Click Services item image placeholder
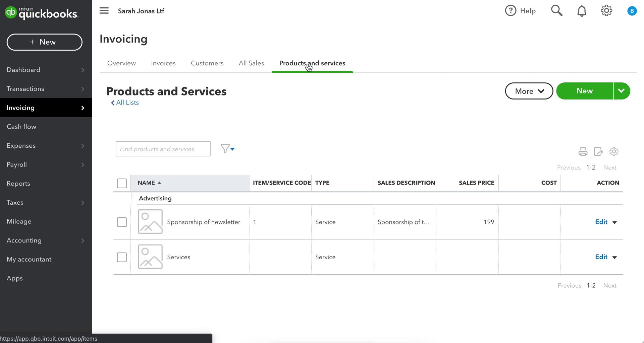 [150, 257]
